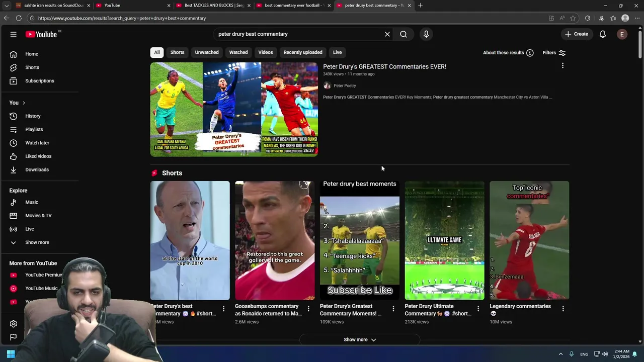This screenshot has width=644, height=362.
Task: Go to the YouTube logo home
Action: point(41,34)
